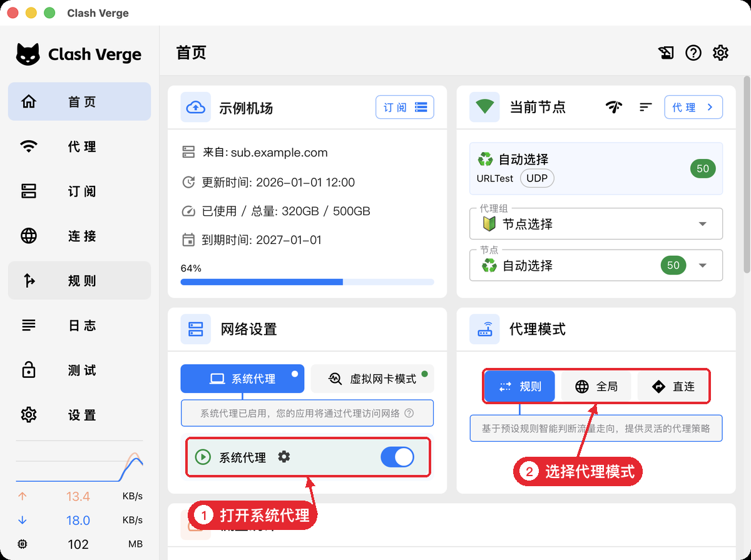Expand the 代理组 节点选择 dropdown
This screenshot has height=560, width=751.
tap(596, 223)
